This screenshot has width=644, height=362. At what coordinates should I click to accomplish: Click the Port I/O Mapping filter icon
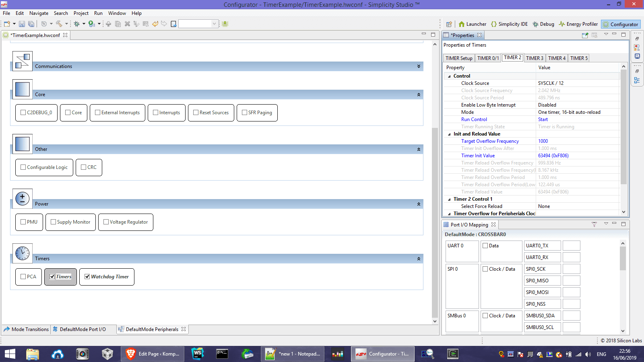(594, 224)
